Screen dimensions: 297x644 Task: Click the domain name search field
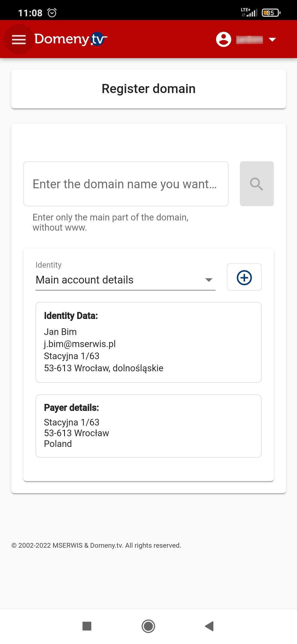[x=126, y=184]
